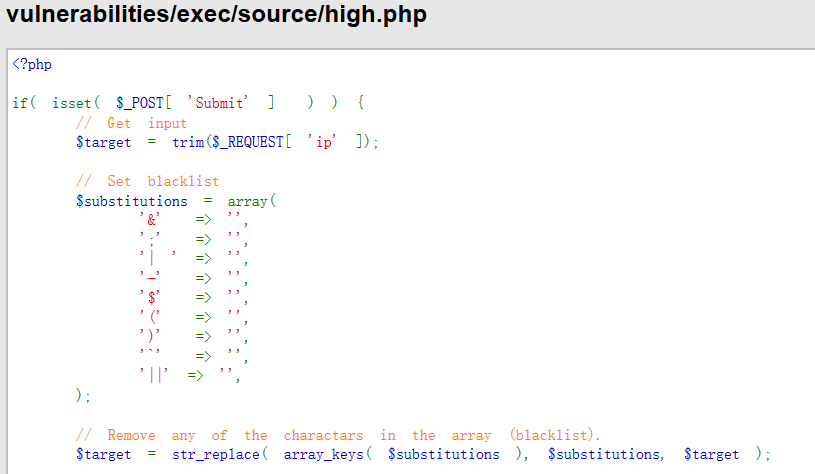The width and height of the screenshot is (815, 474).
Task: Click the 'Submit' string literal
Action: pyautogui.click(x=218, y=103)
